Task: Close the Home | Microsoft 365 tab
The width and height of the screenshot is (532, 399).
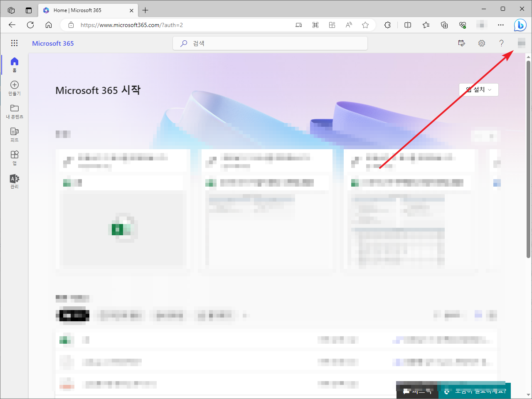Action: coord(132,10)
